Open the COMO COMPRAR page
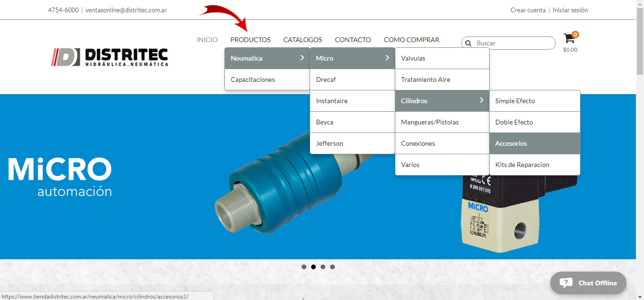This screenshot has width=644, height=300. pyautogui.click(x=411, y=40)
